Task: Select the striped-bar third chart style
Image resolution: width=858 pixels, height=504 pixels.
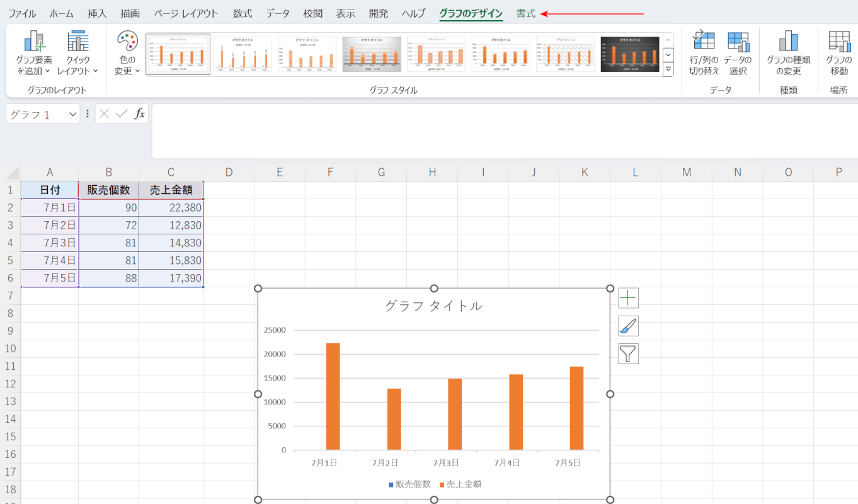Action: pos(307,54)
